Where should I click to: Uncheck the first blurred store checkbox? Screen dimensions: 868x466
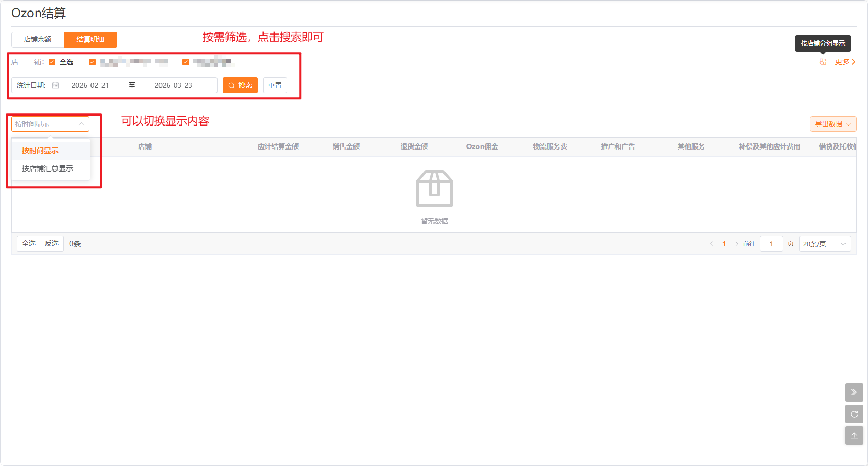tap(92, 62)
